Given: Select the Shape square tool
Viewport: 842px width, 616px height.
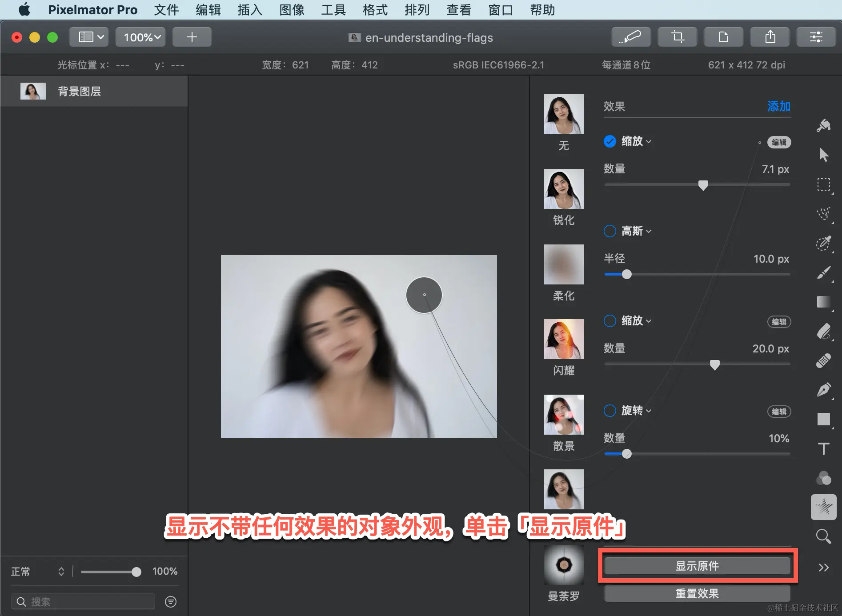Looking at the screenshot, I should point(823,419).
